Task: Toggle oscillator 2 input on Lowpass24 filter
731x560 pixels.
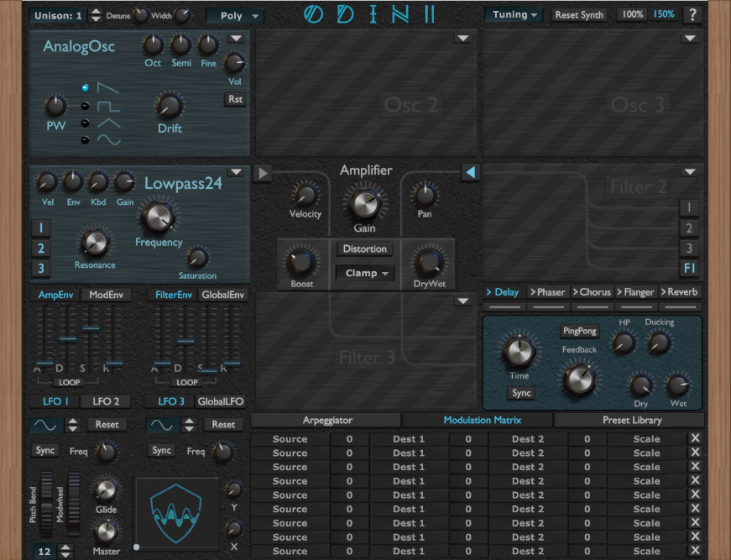Action: pos(41,249)
